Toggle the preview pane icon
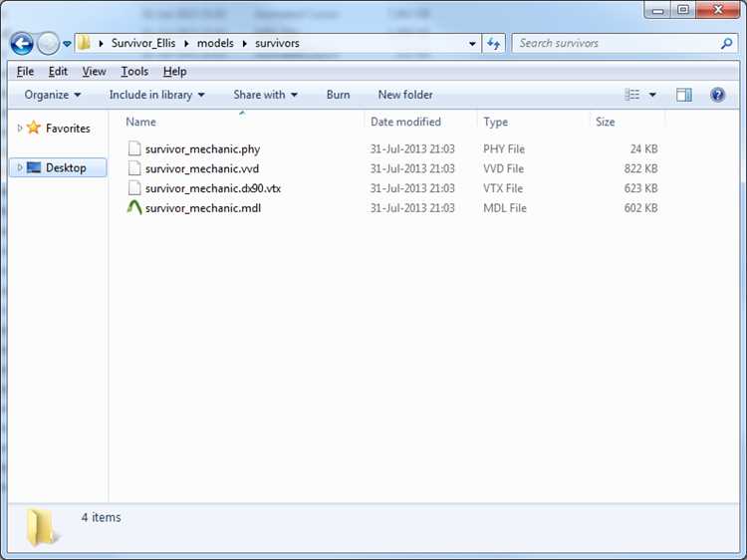This screenshot has width=747, height=560. pyautogui.click(x=684, y=95)
